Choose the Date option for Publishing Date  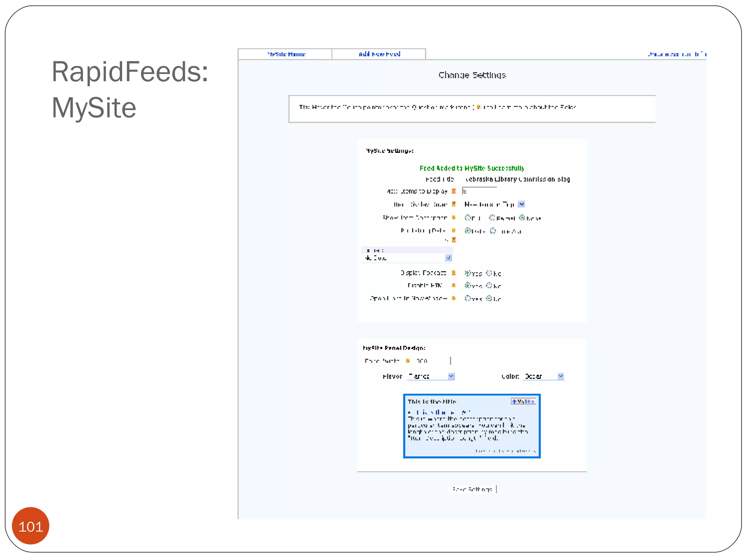468,231
